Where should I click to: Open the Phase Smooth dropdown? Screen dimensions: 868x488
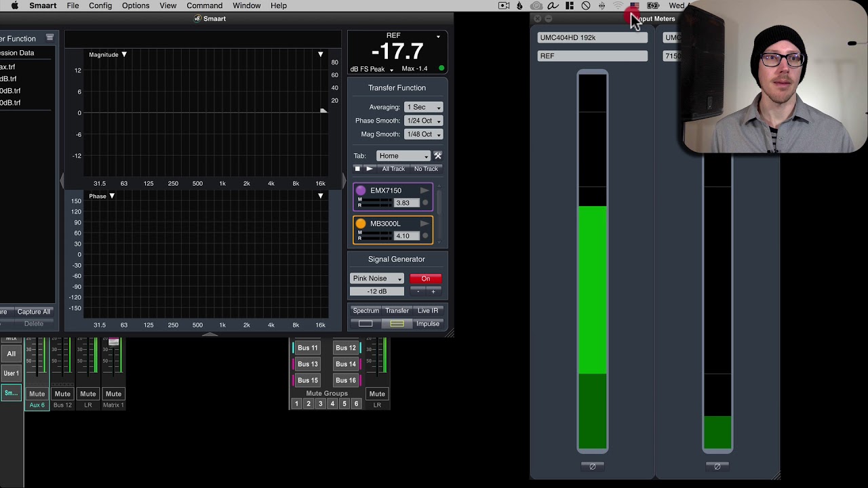point(423,121)
